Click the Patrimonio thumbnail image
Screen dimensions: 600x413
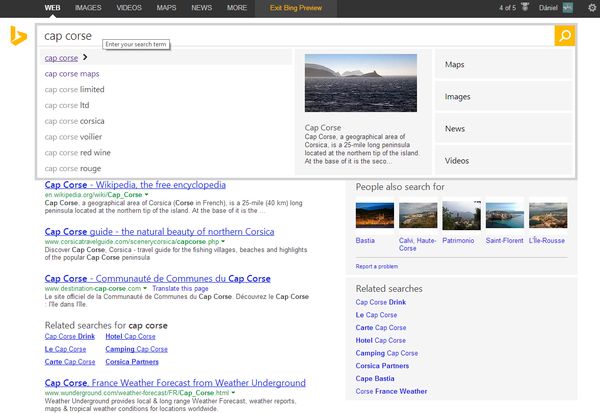pyautogui.click(x=461, y=215)
